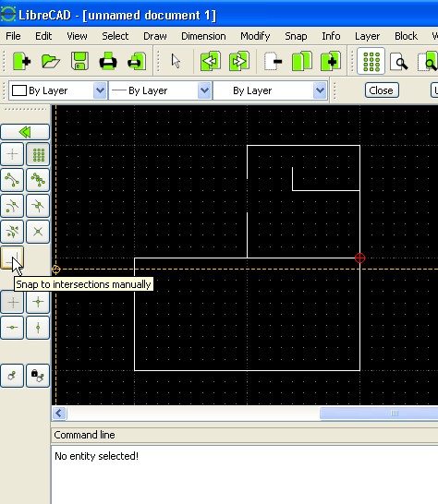Select restrict nothing mode
Viewport: 438px width, 504px height.
click(x=12, y=302)
